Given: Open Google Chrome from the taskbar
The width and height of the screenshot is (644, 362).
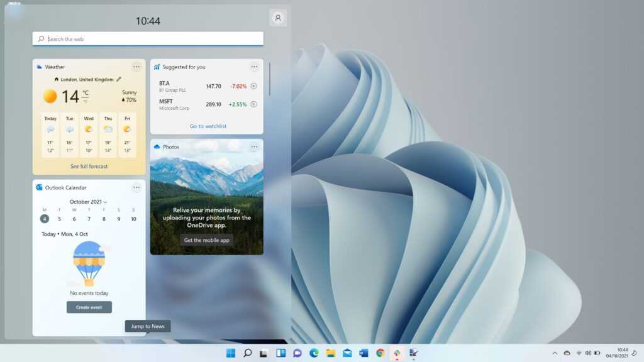Looking at the screenshot, I should click(x=380, y=353).
